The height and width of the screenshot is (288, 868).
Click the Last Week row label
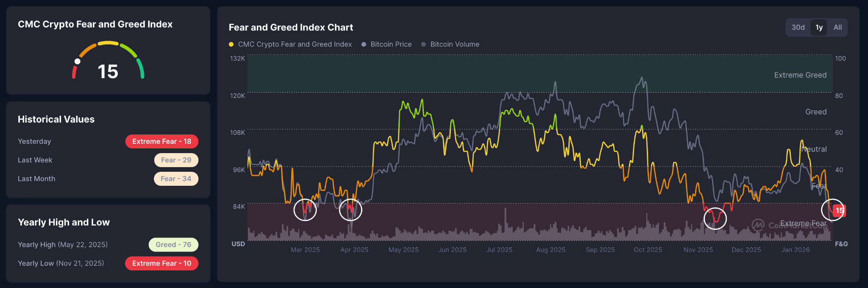(35, 160)
